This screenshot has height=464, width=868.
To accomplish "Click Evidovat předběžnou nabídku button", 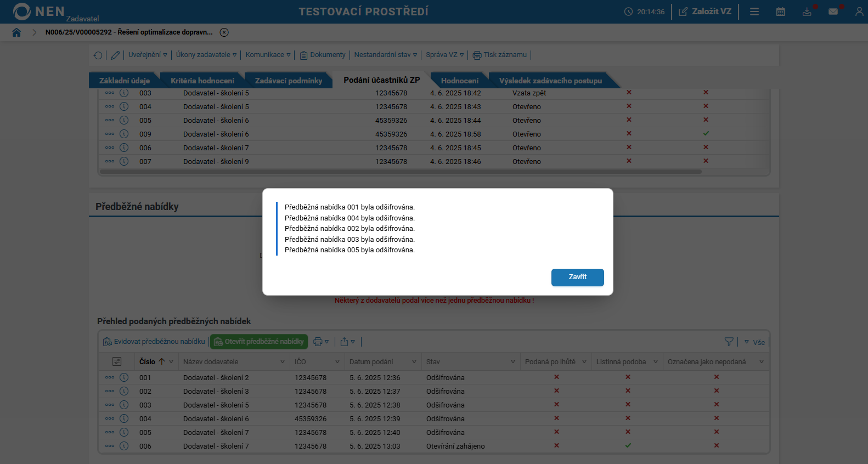I will pos(154,342).
